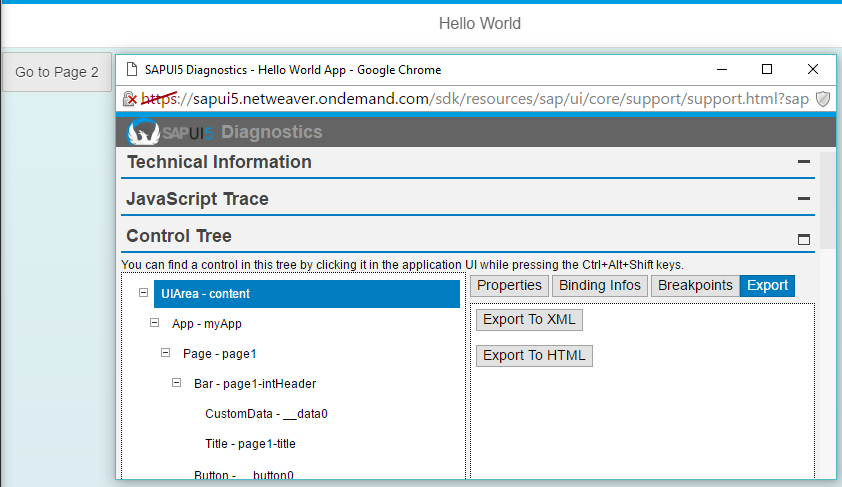The width and height of the screenshot is (842, 487).
Task: Click the Diagnostics panel vertical scrollbar
Action: tap(828, 199)
